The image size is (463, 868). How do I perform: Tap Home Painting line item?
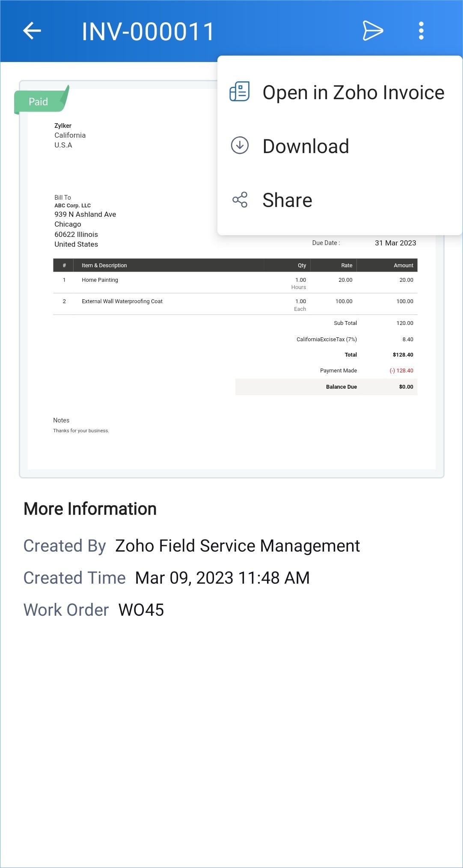100,280
